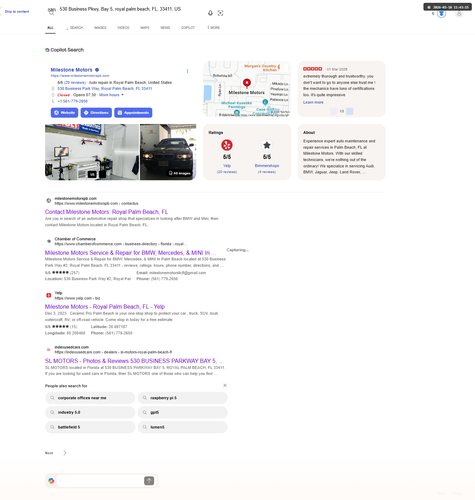Click the Appointments button
This screenshot has width=475, height=500.
(x=133, y=113)
